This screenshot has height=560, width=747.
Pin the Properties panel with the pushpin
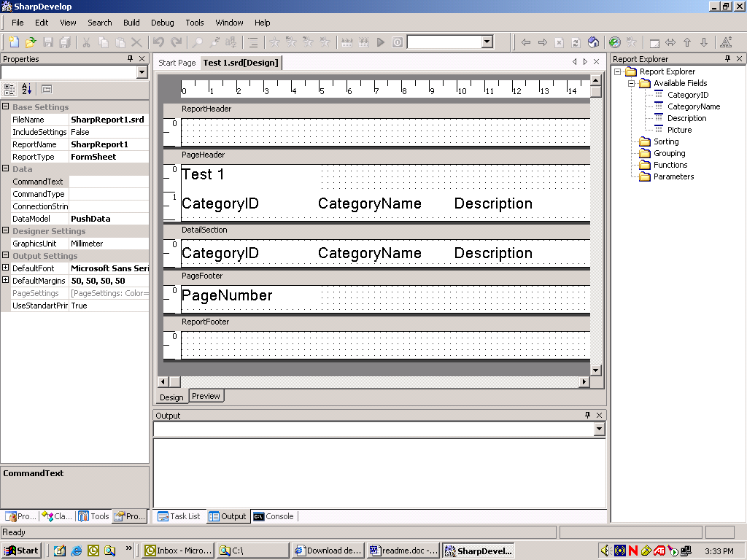point(131,59)
